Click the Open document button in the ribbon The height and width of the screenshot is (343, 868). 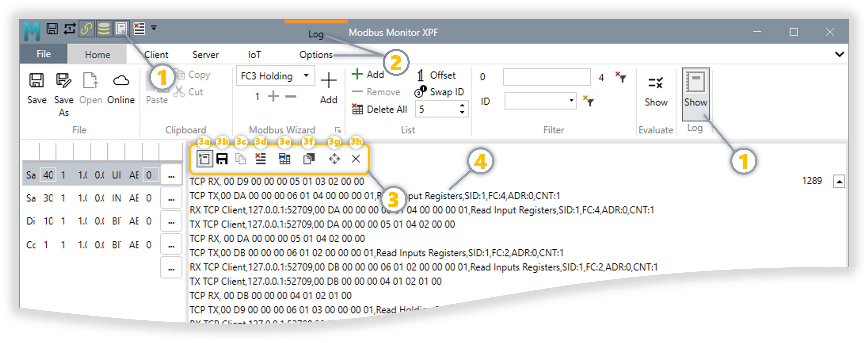[x=91, y=89]
